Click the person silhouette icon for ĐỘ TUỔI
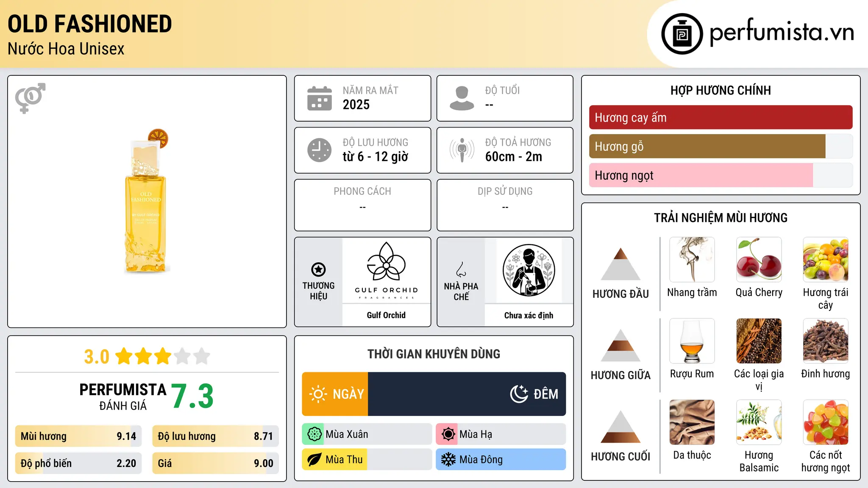 point(462,98)
